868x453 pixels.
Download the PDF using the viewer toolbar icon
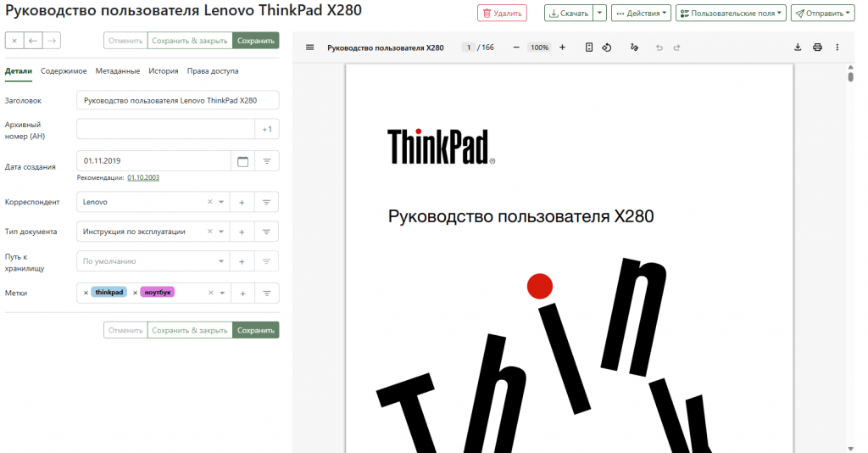tap(798, 48)
